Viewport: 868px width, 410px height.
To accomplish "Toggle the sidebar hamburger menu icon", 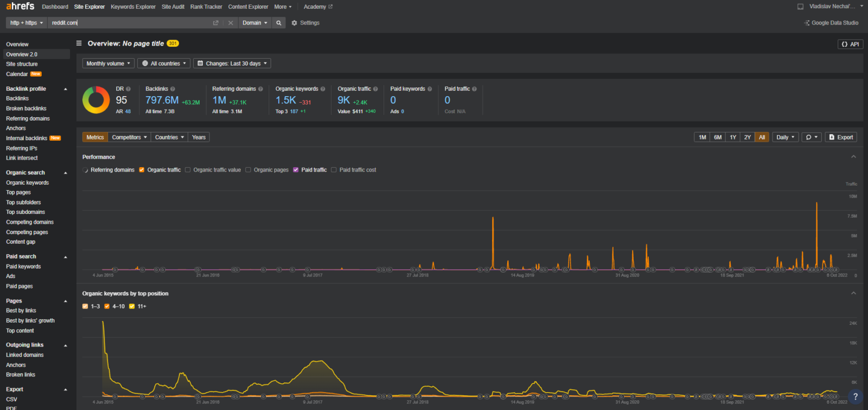I will pyautogui.click(x=79, y=43).
